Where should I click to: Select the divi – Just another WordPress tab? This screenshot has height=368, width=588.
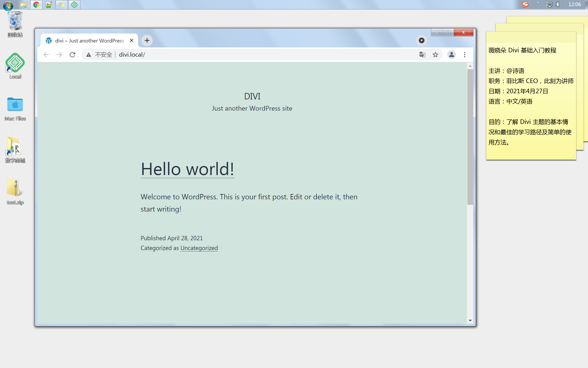pyautogui.click(x=89, y=40)
